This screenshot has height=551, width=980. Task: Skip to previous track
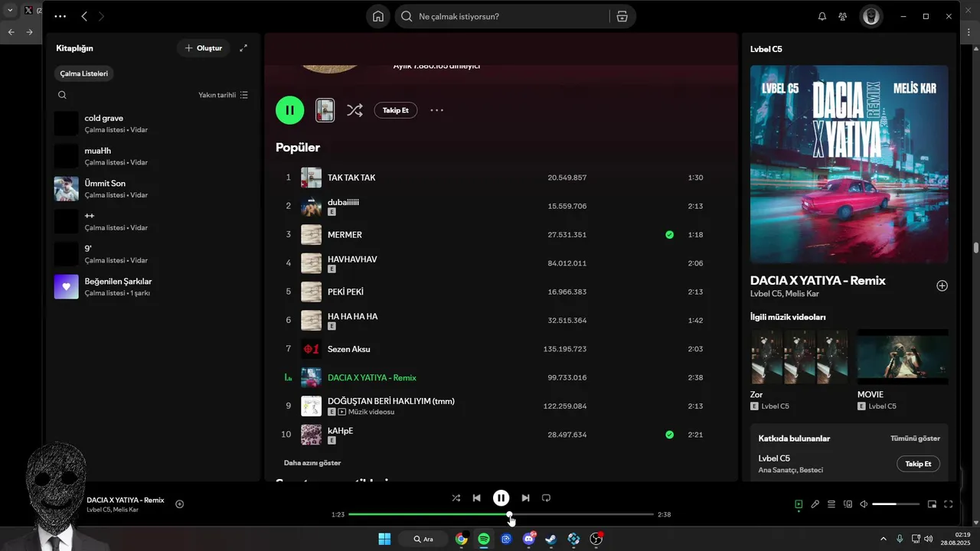click(477, 498)
